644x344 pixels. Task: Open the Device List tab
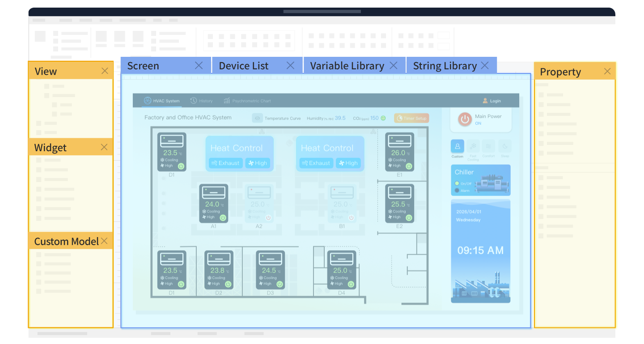[257, 65]
